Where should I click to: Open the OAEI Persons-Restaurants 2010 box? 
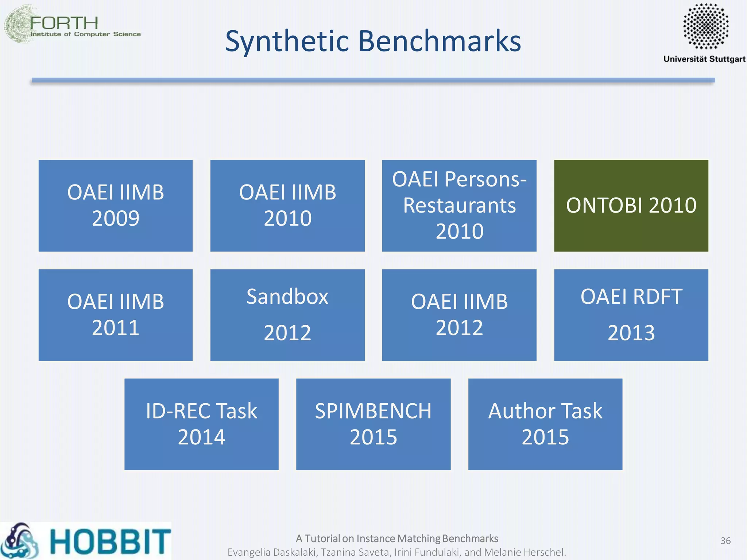click(459, 205)
